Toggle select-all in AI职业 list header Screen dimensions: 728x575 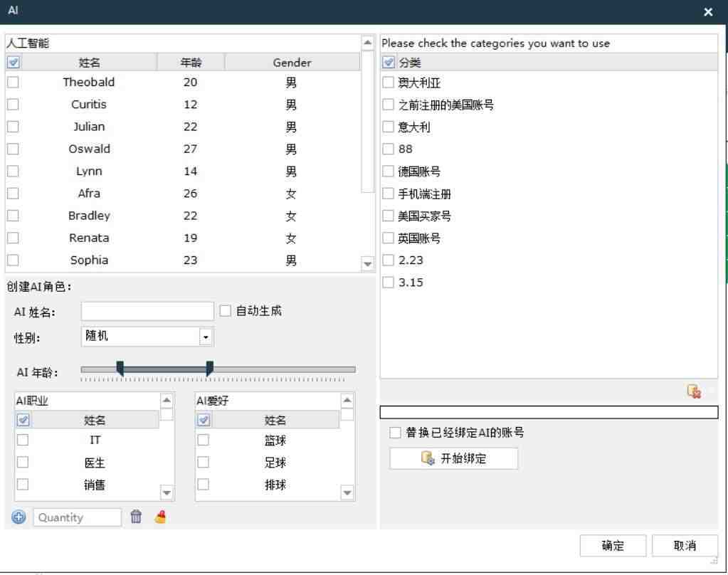coord(23,420)
